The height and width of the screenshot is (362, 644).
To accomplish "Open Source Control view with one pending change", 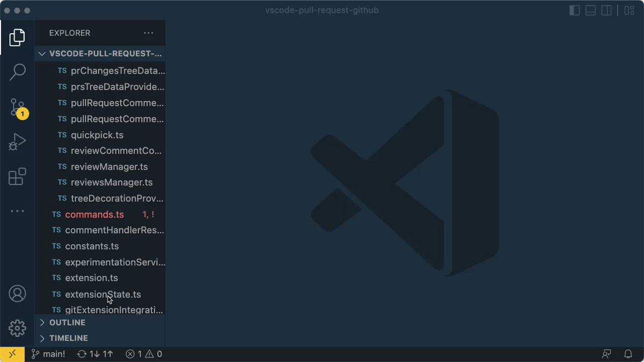I will (18, 107).
